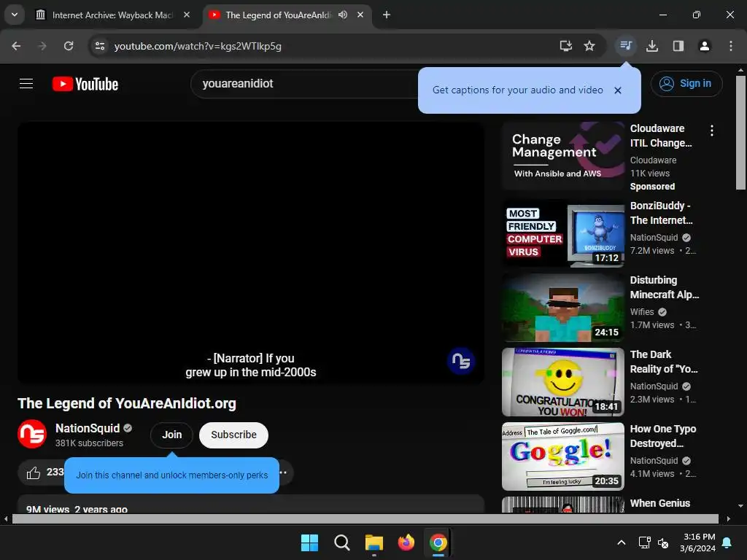The width and height of the screenshot is (747, 560).
Task: Play BonziBuddy Most Friendly Computer Virus thumbnail
Action: pos(563,233)
